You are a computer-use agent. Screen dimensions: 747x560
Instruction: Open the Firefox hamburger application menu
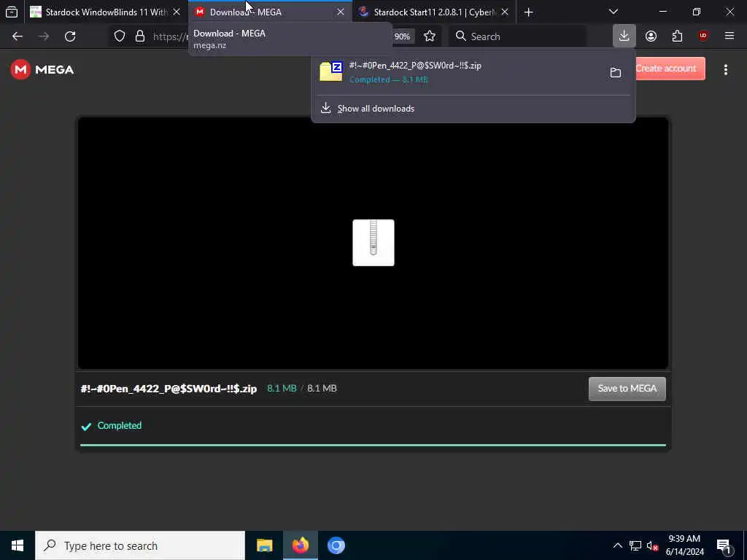tap(729, 36)
